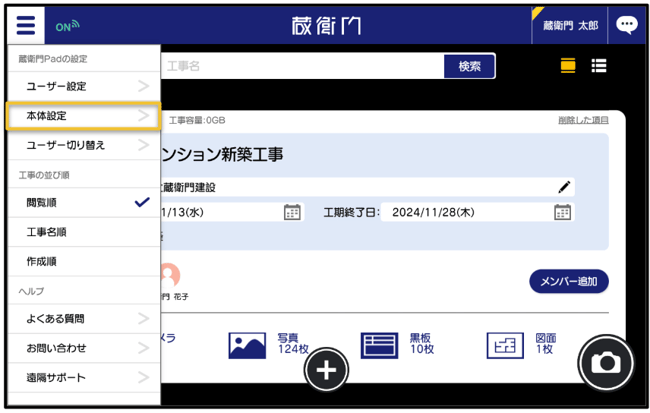The image size is (650, 413).
Task: Open ユーザー設定 menu entry
Action: [x=84, y=86]
